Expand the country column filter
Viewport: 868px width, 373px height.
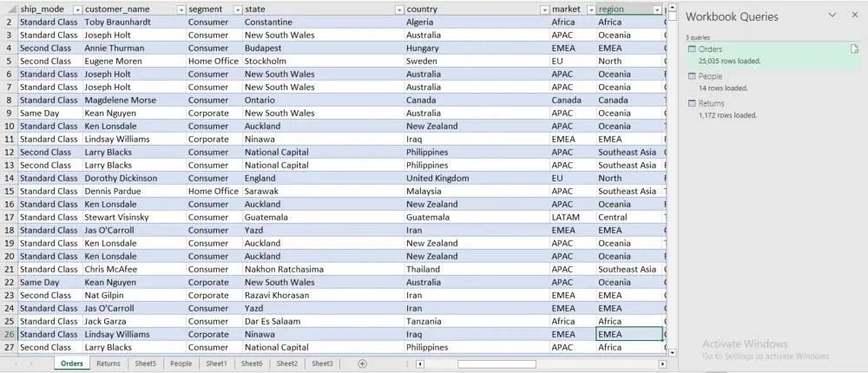(x=542, y=10)
